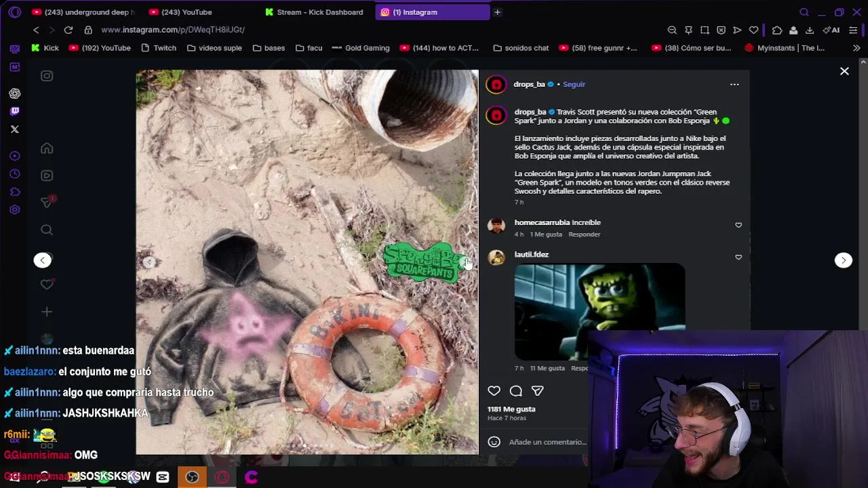The image size is (868, 488).
Task: Click 'Responder' under homecasarrubia's comment
Action: [x=584, y=235]
